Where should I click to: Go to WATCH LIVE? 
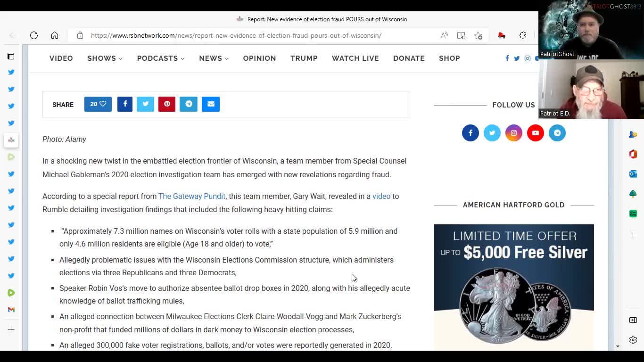click(355, 58)
